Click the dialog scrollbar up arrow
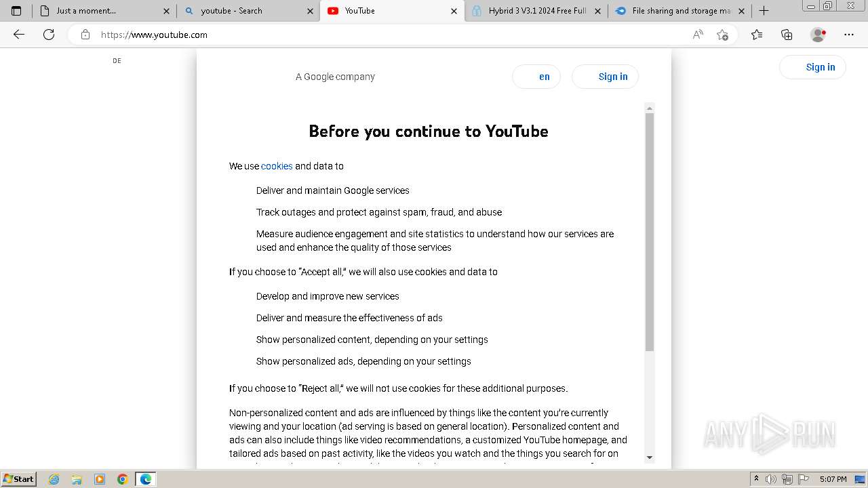The width and height of the screenshot is (868, 488). [x=650, y=108]
